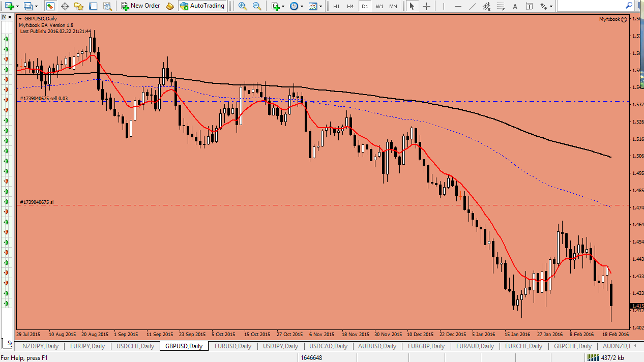Select the horizontal line drawing tool
The height and width of the screenshot is (362, 644).
click(x=458, y=6)
